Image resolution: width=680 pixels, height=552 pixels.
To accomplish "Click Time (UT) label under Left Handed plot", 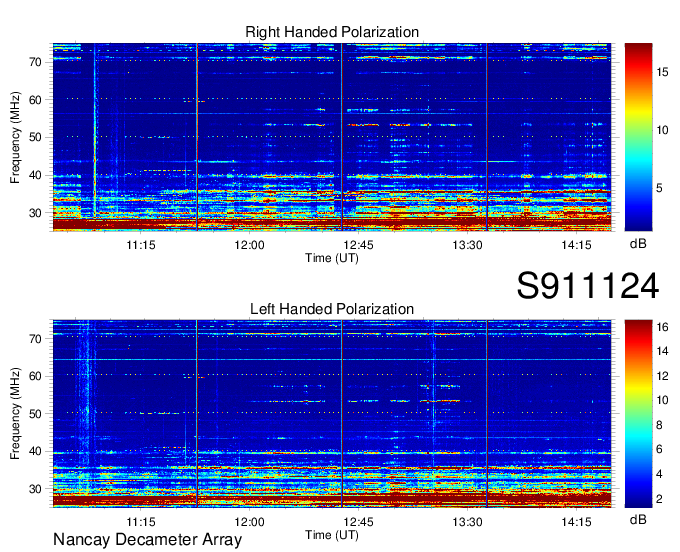I will pos(332,535).
